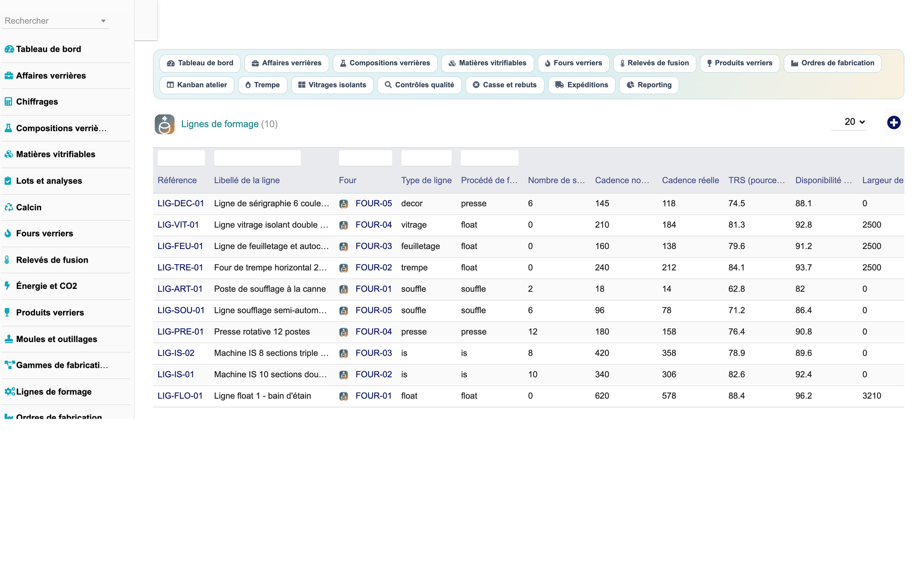Click the Tableau de bord sidebar icon
Screen dimensions: 924x572
(9, 49)
